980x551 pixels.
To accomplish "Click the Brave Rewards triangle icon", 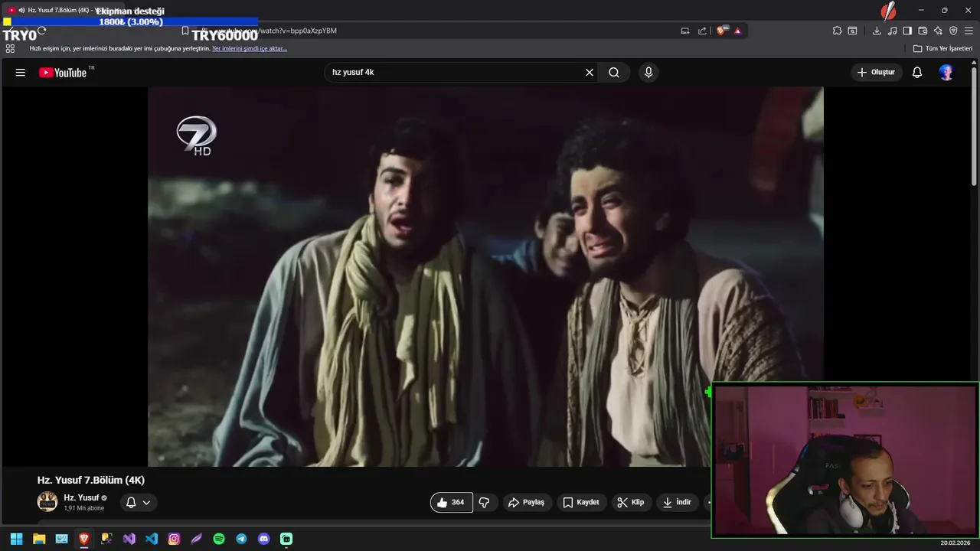I will coord(737,31).
